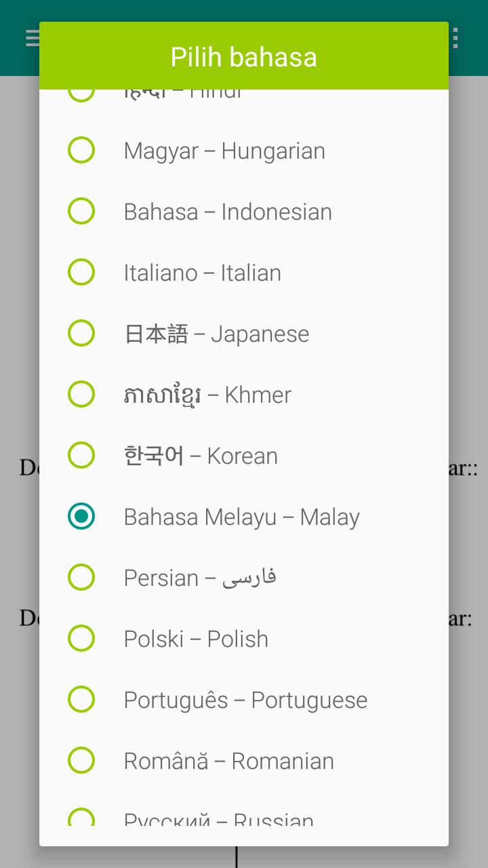Screen dimensions: 488x868
Task: Select the Korean radio button
Action: [x=81, y=455]
